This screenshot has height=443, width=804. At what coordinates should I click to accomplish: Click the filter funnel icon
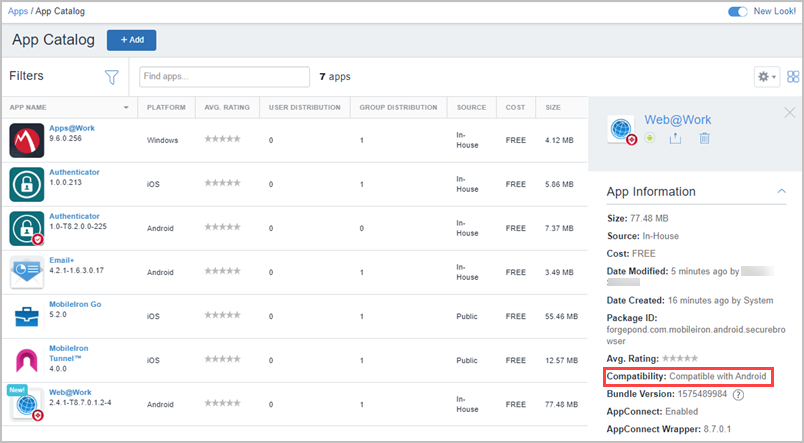coord(111,77)
